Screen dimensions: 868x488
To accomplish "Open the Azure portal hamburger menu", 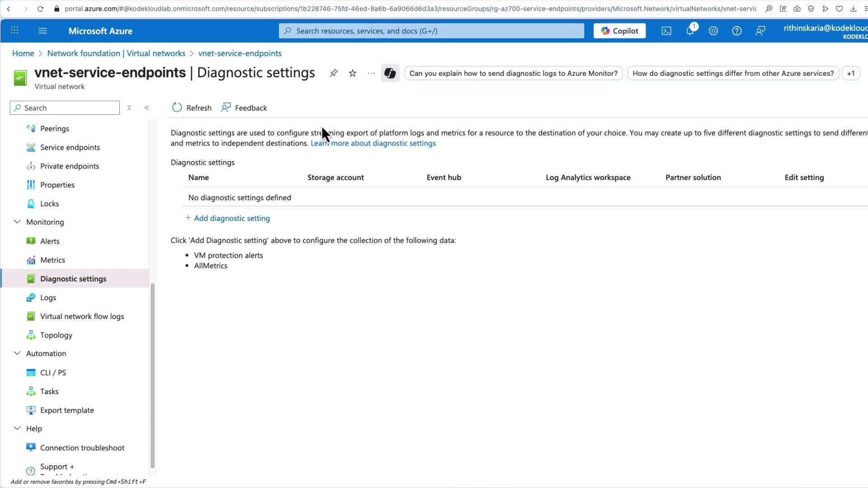I will coord(42,31).
